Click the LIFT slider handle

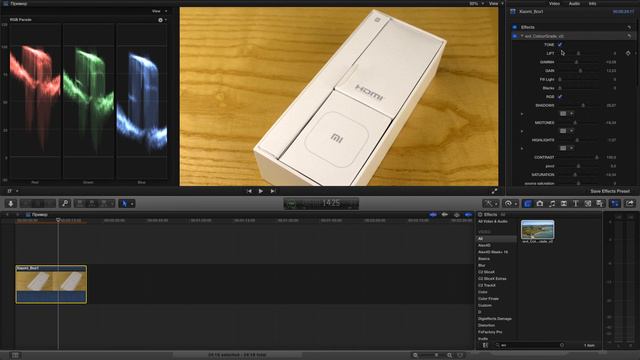pyautogui.click(x=578, y=53)
